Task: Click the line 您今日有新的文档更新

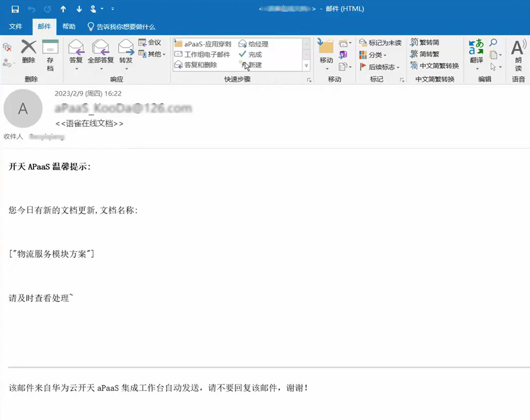Action: (73, 210)
